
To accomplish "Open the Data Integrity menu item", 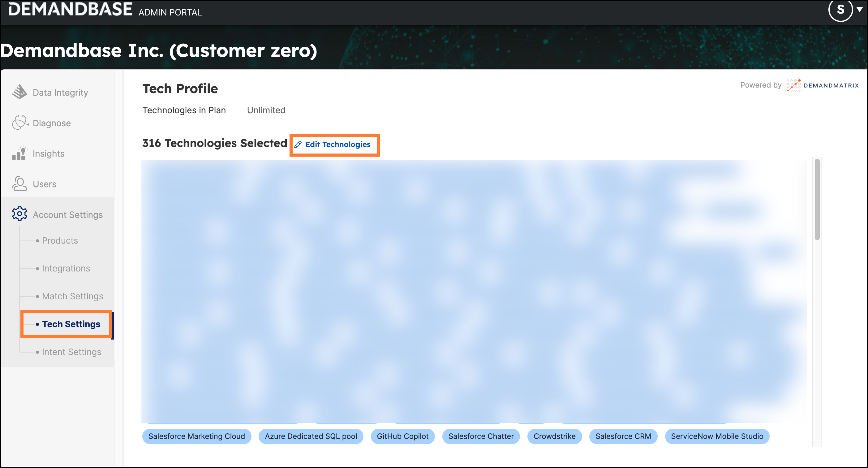I will (60, 92).
